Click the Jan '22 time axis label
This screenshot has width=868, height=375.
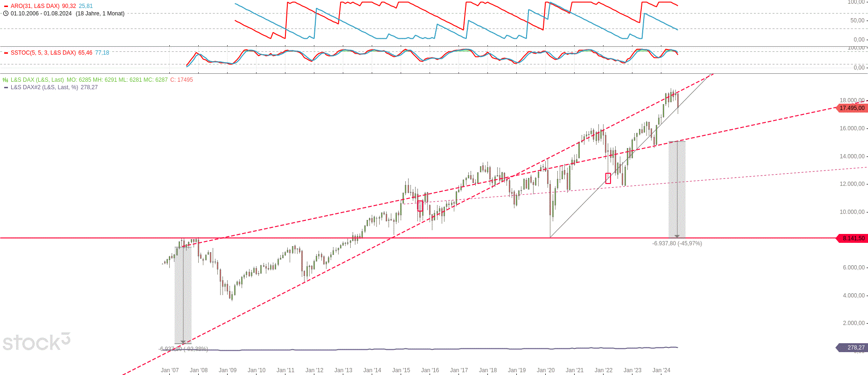(x=604, y=370)
